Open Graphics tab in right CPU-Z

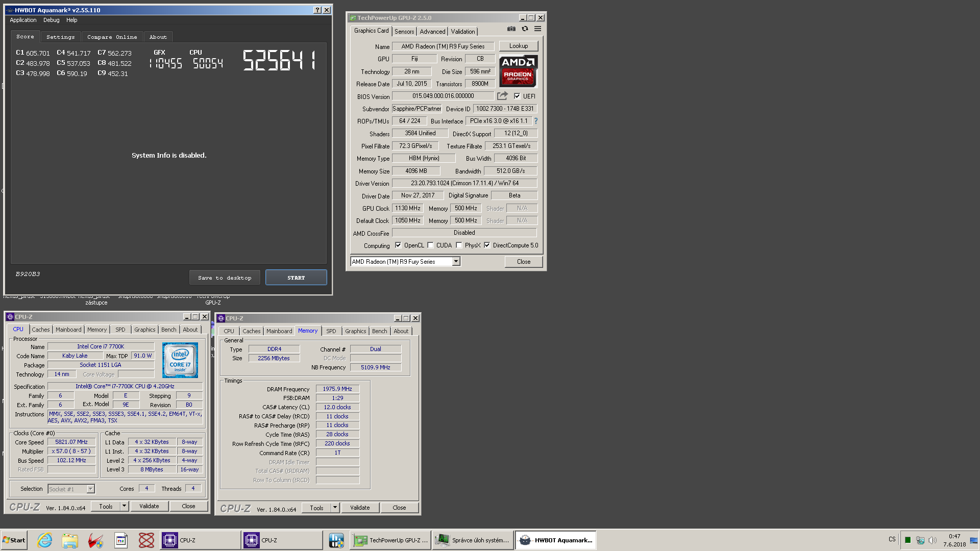click(355, 331)
